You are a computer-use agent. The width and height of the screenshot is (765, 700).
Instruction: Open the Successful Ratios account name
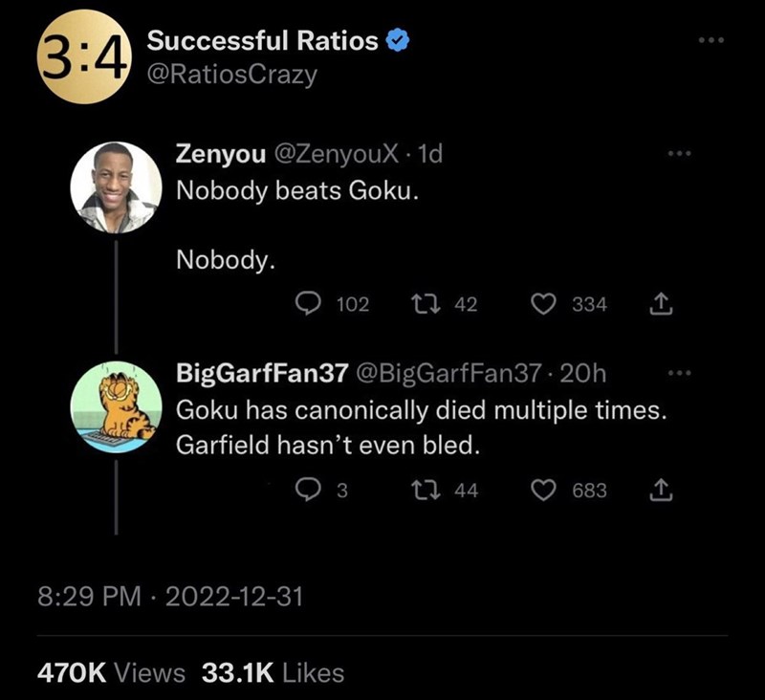[x=264, y=41]
